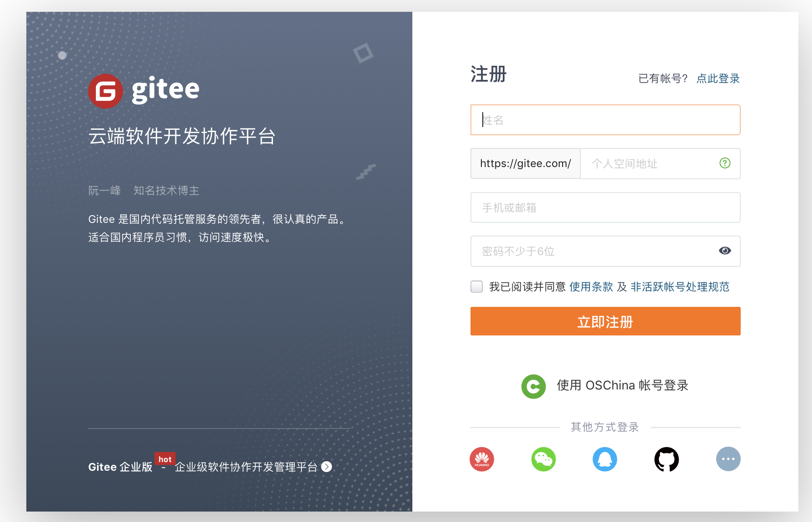Open the help icon in personal space field
This screenshot has height=522, width=812.
[725, 163]
